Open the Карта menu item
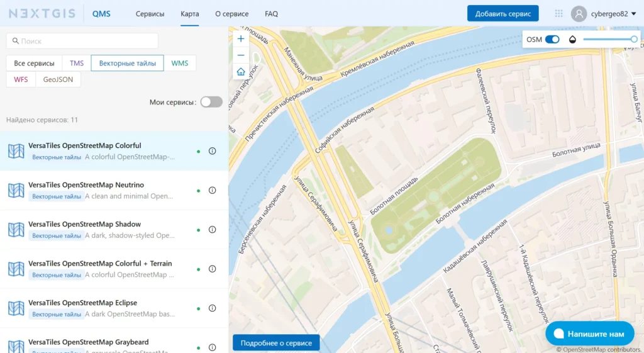This screenshot has height=353, width=644. click(x=190, y=14)
